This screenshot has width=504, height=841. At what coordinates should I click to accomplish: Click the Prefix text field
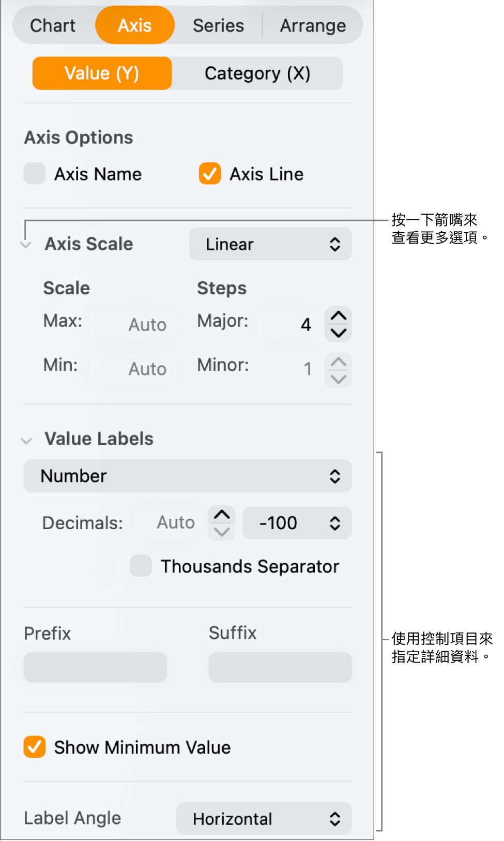(95, 667)
